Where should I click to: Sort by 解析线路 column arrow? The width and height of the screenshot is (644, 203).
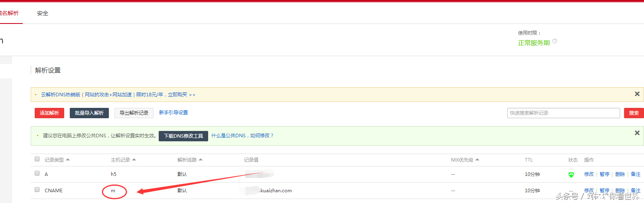201,160
